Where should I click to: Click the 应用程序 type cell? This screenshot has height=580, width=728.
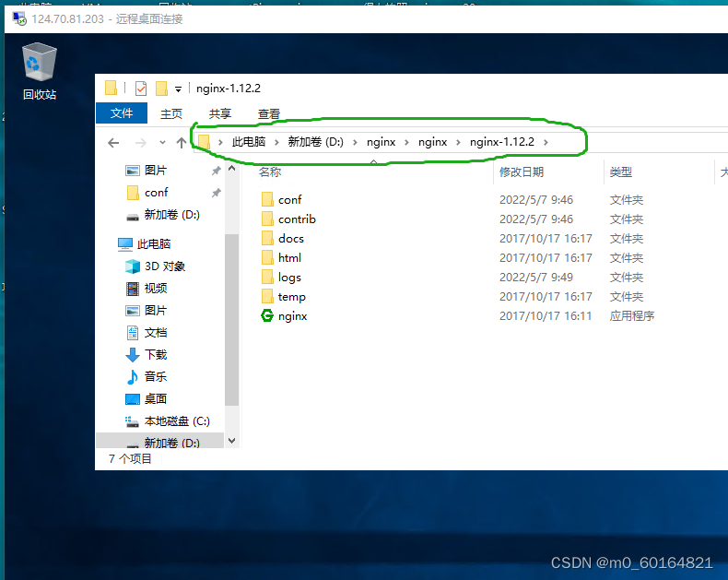click(632, 316)
